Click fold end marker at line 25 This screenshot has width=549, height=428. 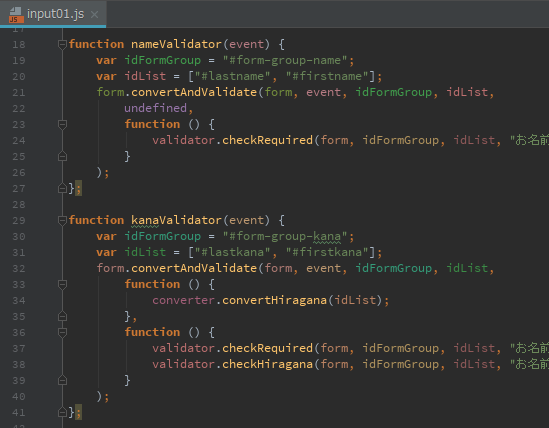(62, 156)
